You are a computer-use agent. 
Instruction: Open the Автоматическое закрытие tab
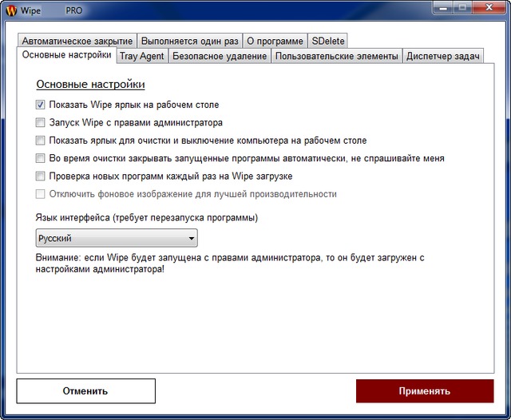pyautogui.click(x=77, y=41)
